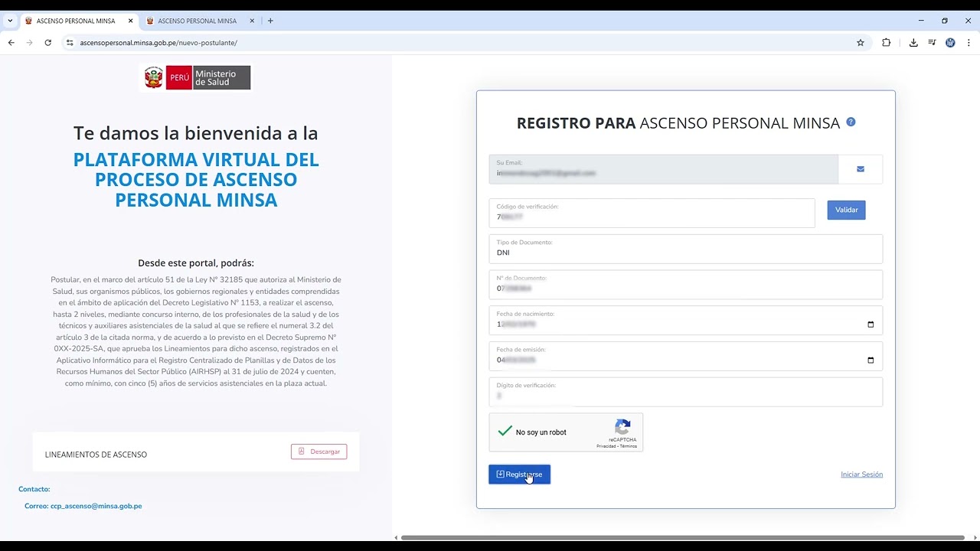
Task: Click the Registrarse button
Action: pos(519,474)
